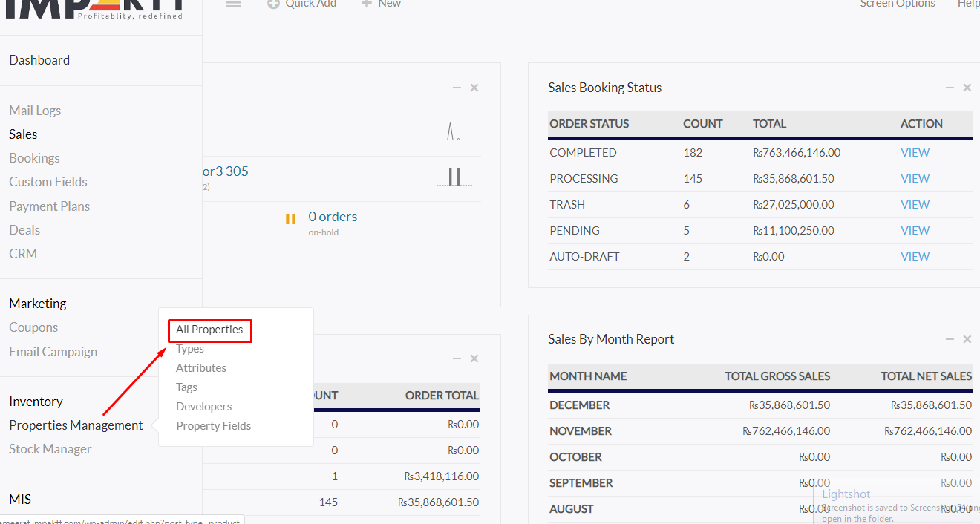Open Properties Management in the sidebar
The width and height of the screenshot is (980, 524).
76,425
